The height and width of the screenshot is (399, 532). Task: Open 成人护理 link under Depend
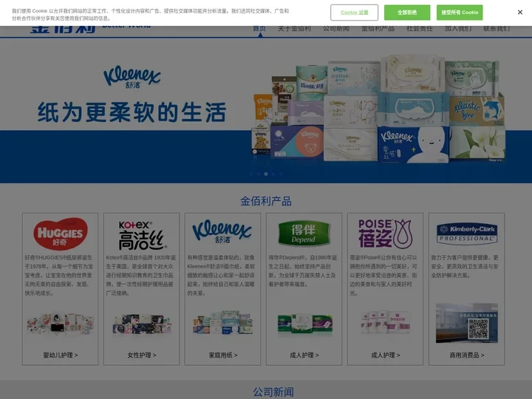point(304,355)
